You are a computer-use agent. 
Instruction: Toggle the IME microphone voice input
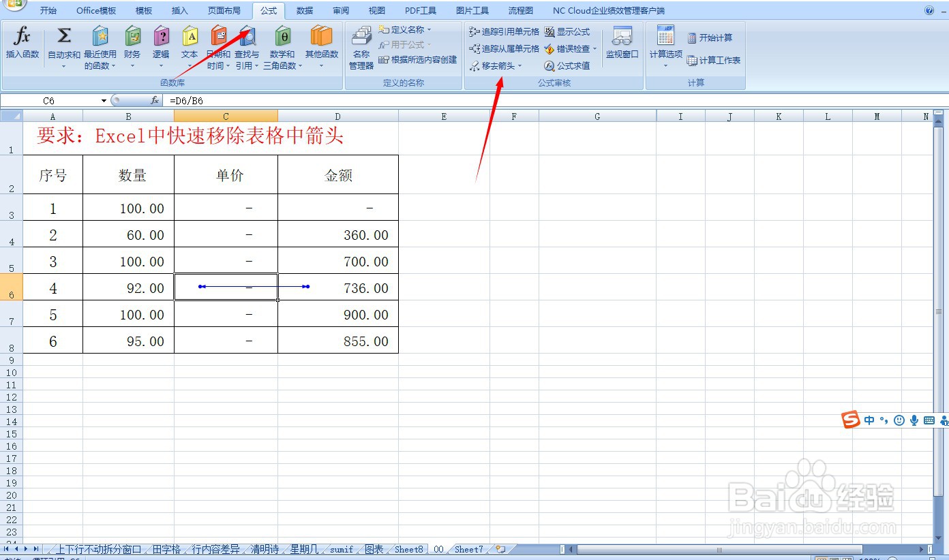click(x=914, y=420)
